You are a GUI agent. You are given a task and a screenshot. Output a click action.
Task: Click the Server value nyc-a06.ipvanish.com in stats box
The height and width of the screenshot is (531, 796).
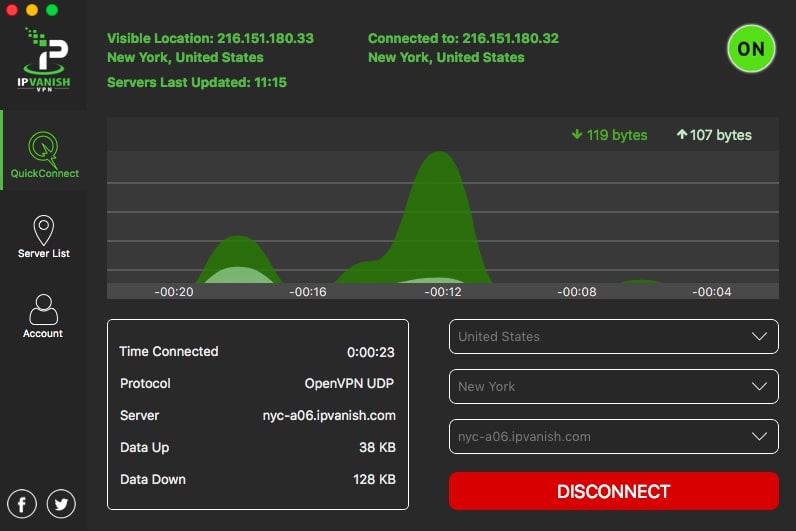click(329, 415)
